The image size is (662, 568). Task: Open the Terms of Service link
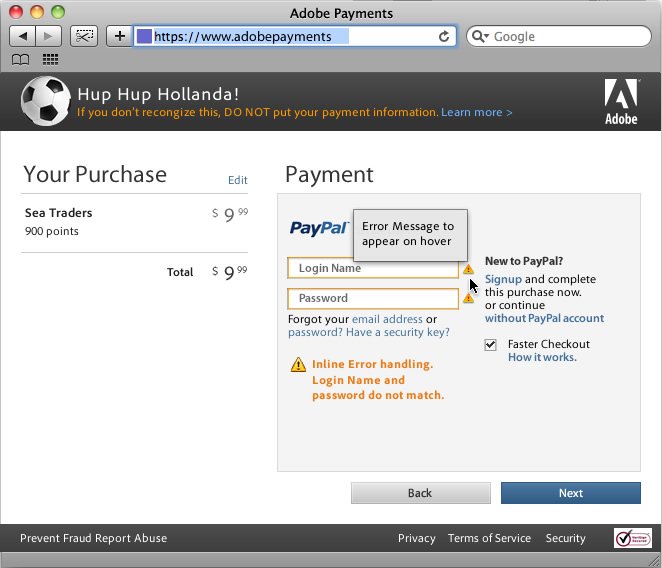[x=489, y=538]
